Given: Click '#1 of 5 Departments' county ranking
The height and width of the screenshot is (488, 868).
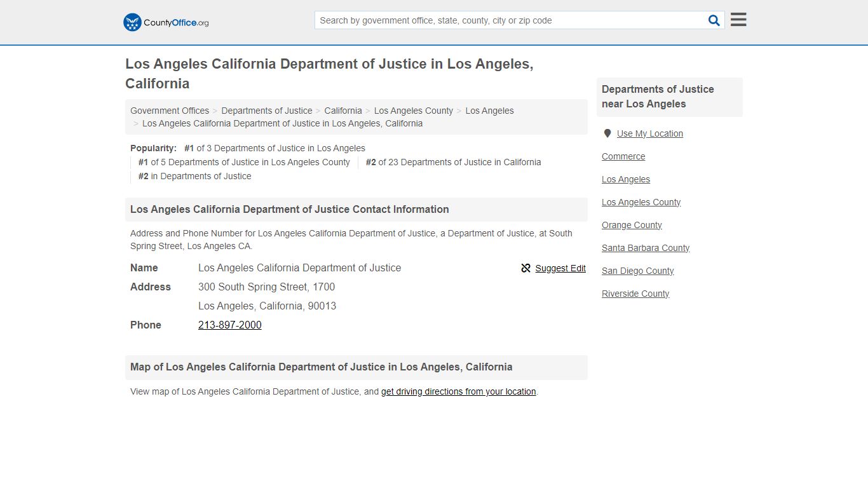Looking at the screenshot, I should coord(244,162).
